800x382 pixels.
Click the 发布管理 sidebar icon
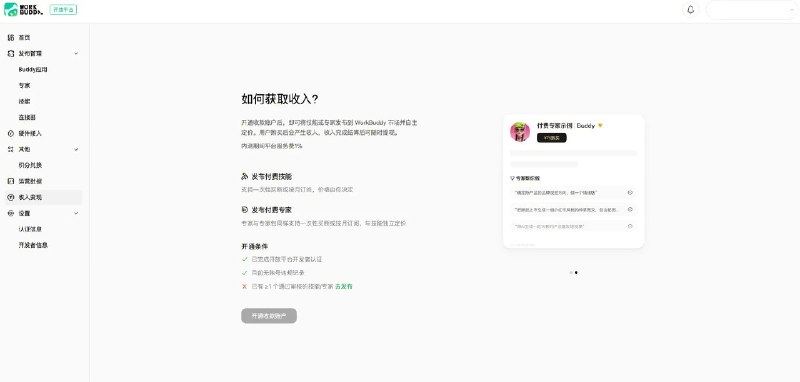pos(11,54)
